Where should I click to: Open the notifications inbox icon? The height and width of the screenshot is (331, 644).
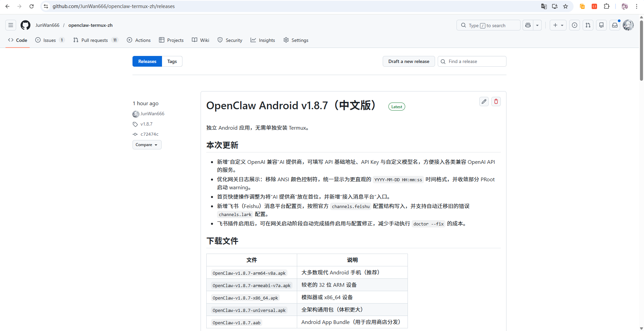(614, 25)
